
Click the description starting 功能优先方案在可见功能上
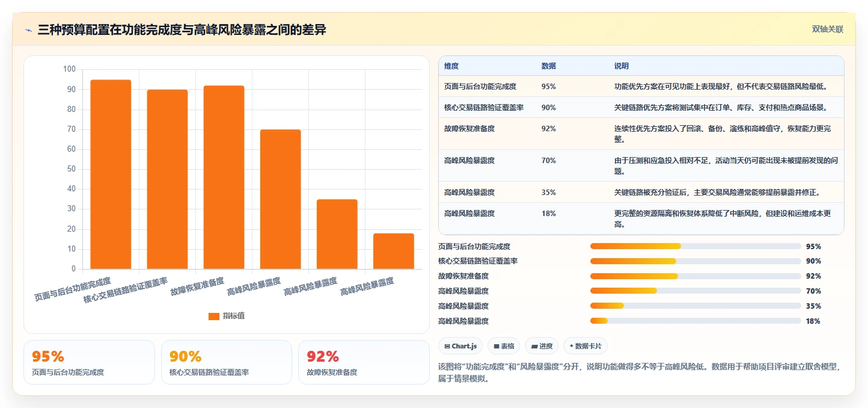(721, 87)
